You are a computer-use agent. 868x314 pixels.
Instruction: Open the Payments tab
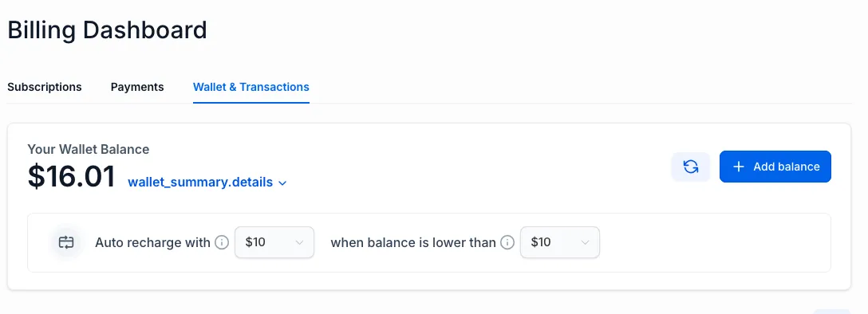click(137, 87)
